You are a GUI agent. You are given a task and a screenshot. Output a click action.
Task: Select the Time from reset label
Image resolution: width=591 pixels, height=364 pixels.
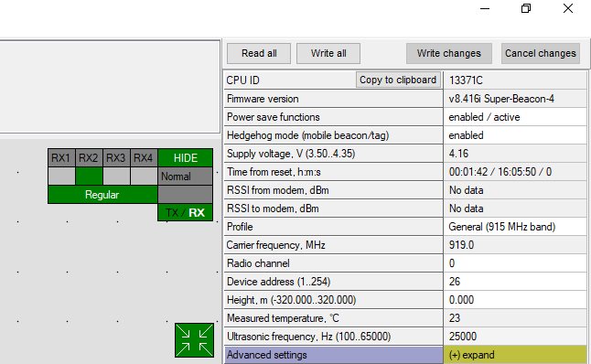tap(274, 172)
